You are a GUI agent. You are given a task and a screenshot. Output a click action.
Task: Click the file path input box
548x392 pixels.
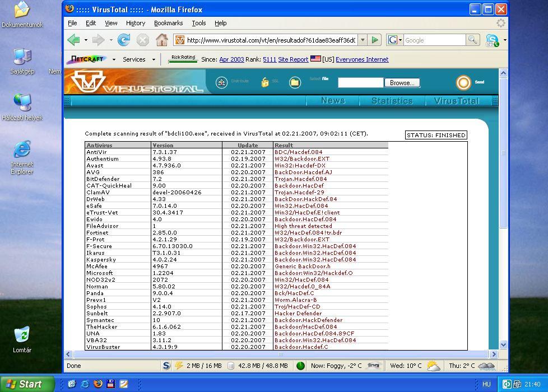[360, 83]
